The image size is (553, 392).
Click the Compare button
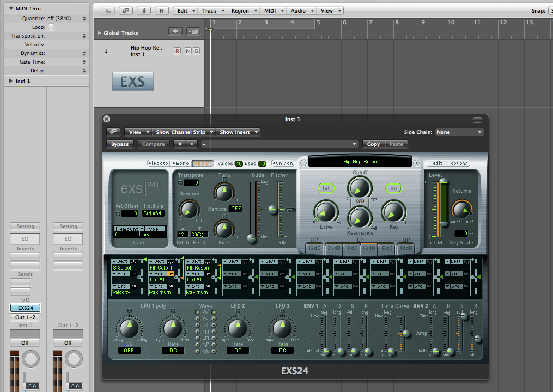(x=154, y=144)
